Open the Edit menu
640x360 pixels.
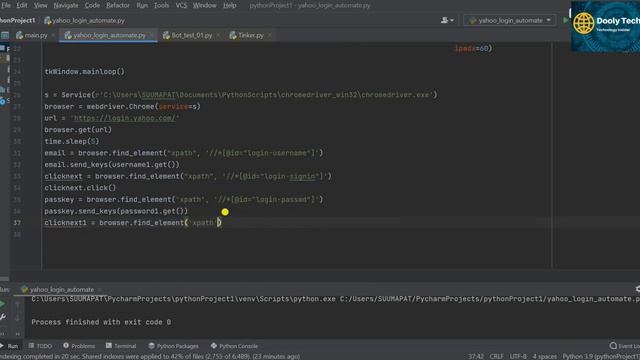22,5
